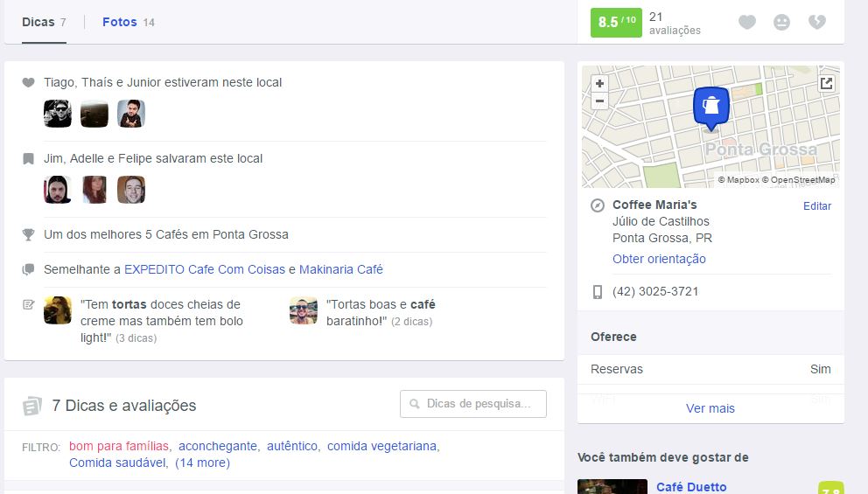Viewport: 868px width, 494px height.
Task: Click the (3 dicas) count
Action: click(x=136, y=338)
